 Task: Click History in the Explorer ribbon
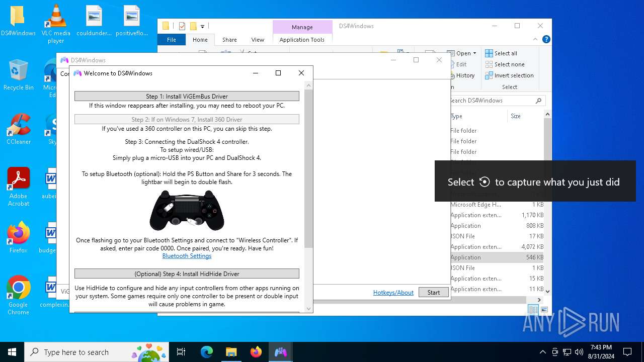pos(465,75)
